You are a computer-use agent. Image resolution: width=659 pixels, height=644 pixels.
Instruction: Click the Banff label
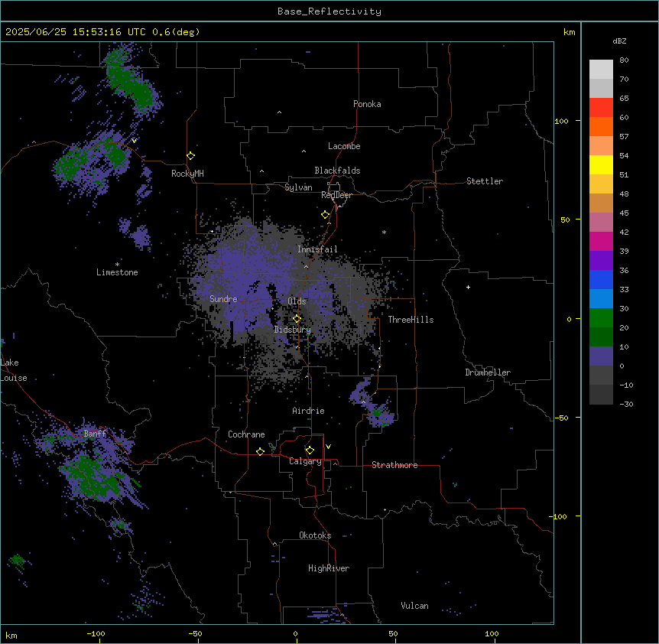95,434
